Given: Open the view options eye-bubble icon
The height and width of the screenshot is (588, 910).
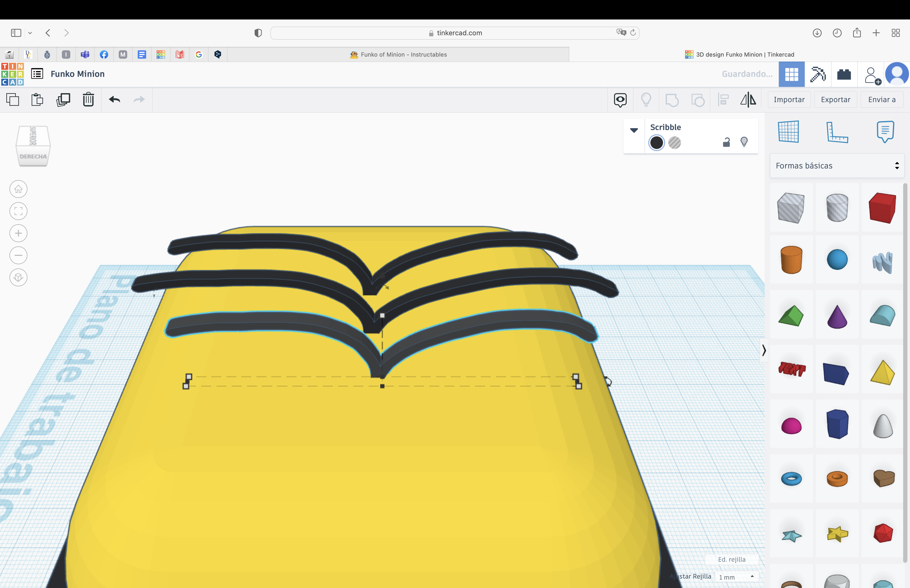Looking at the screenshot, I should coord(620,100).
